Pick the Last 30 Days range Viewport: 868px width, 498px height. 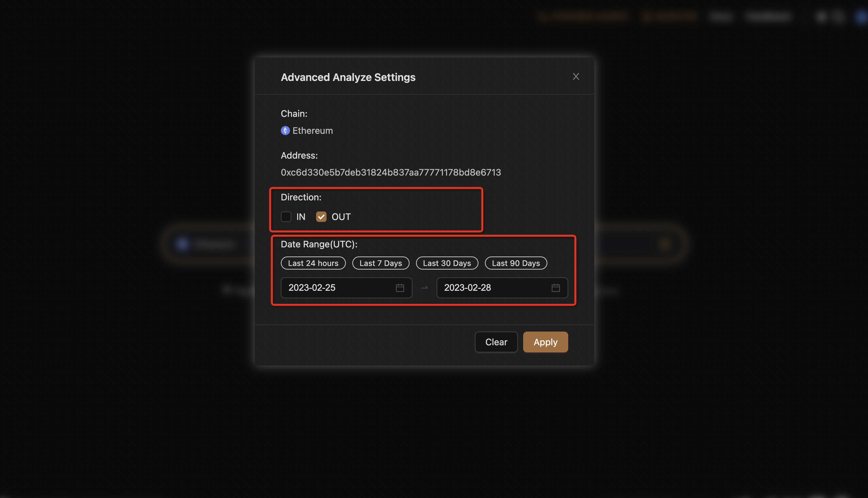(x=447, y=263)
